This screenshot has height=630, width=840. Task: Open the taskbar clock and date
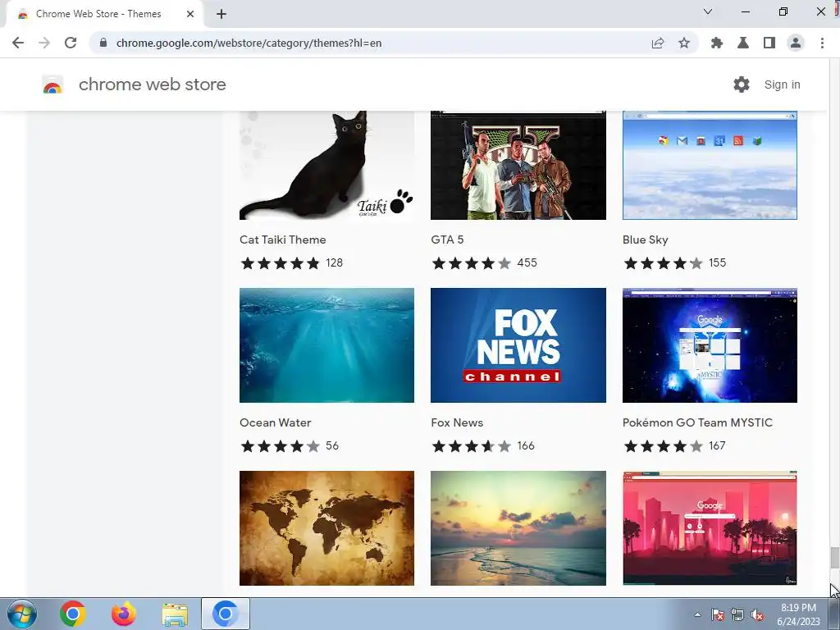tap(798, 614)
